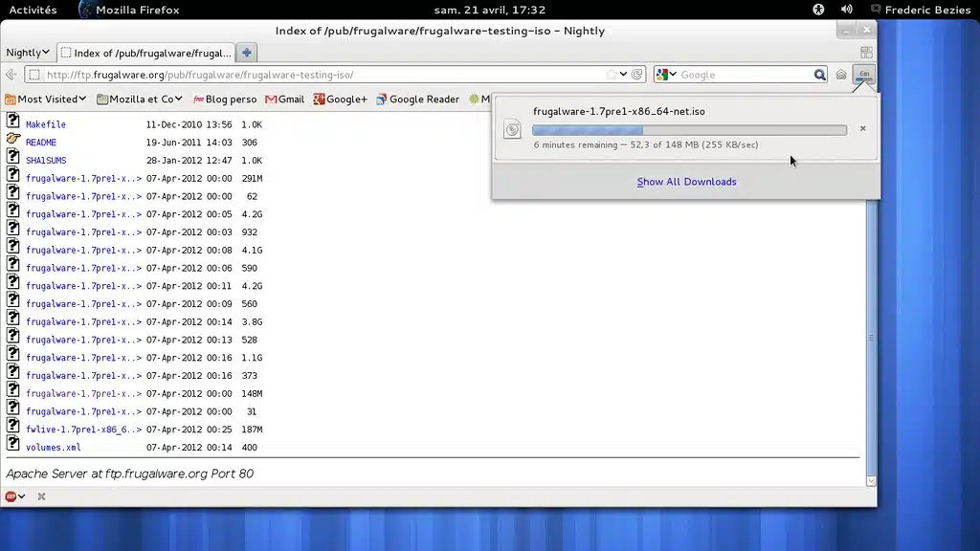The width and height of the screenshot is (980, 551).
Task: Open the Activités overview
Action: pos(33,10)
